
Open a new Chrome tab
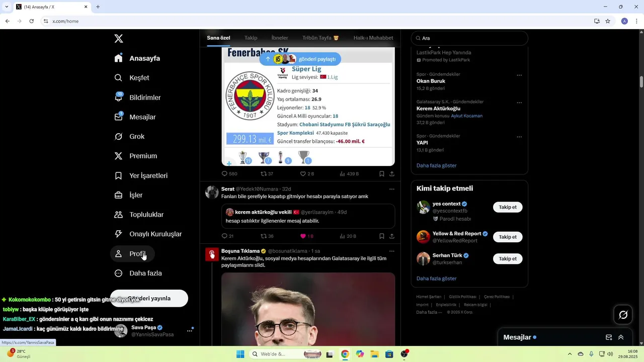pos(98,7)
